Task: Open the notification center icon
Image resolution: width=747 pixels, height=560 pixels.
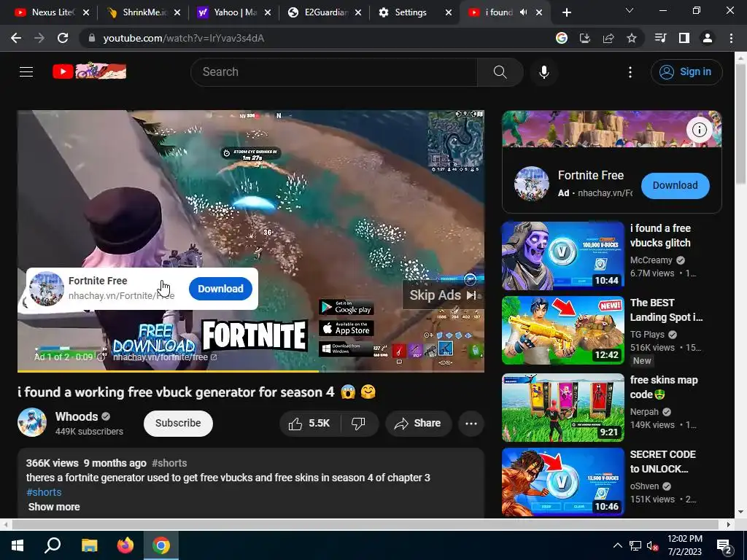Action: pyautogui.click(x=724, y=546)
